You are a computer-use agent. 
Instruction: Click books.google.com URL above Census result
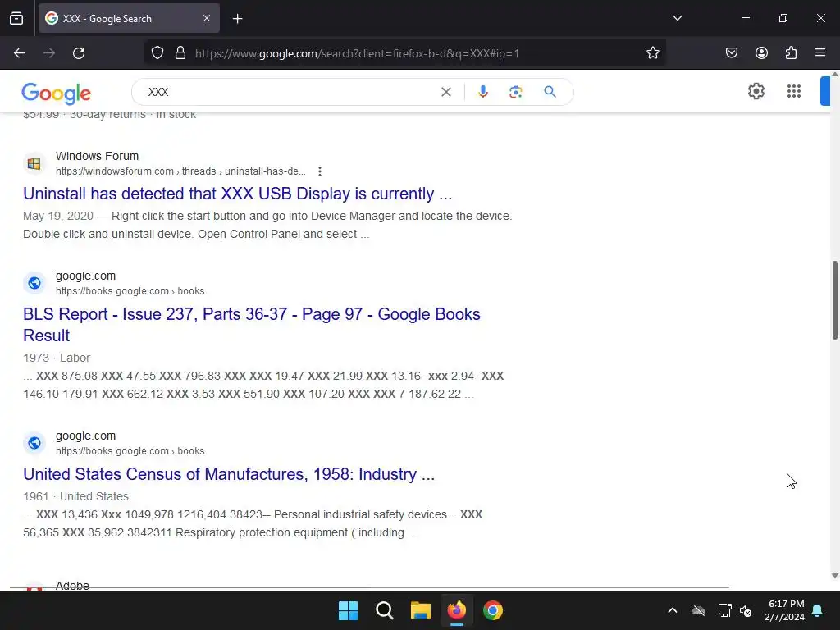coord(130,451)
